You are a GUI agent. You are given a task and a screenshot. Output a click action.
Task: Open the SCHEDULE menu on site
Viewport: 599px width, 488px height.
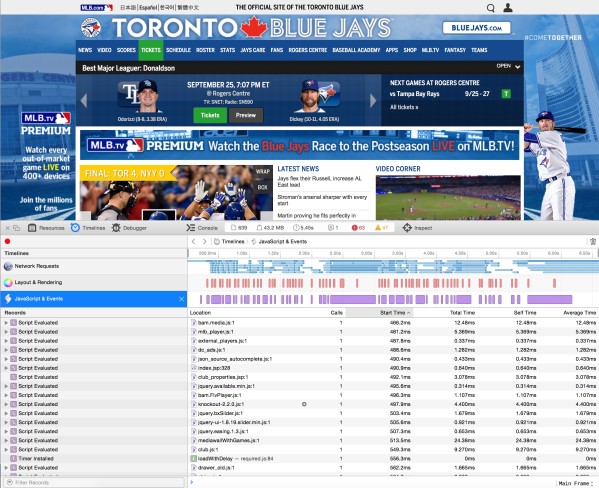(178, 50)
